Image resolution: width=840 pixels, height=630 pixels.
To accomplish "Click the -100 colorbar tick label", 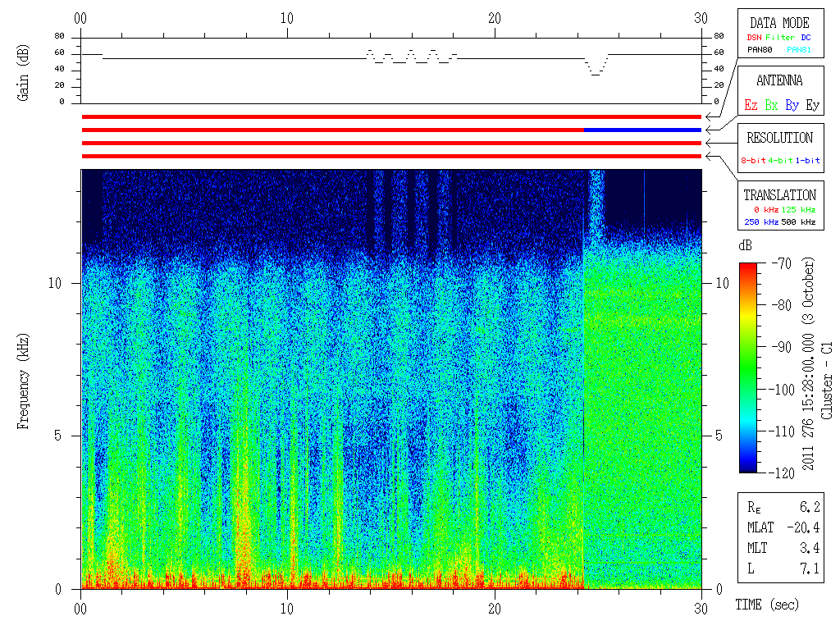I will click(x=782, y=390).
